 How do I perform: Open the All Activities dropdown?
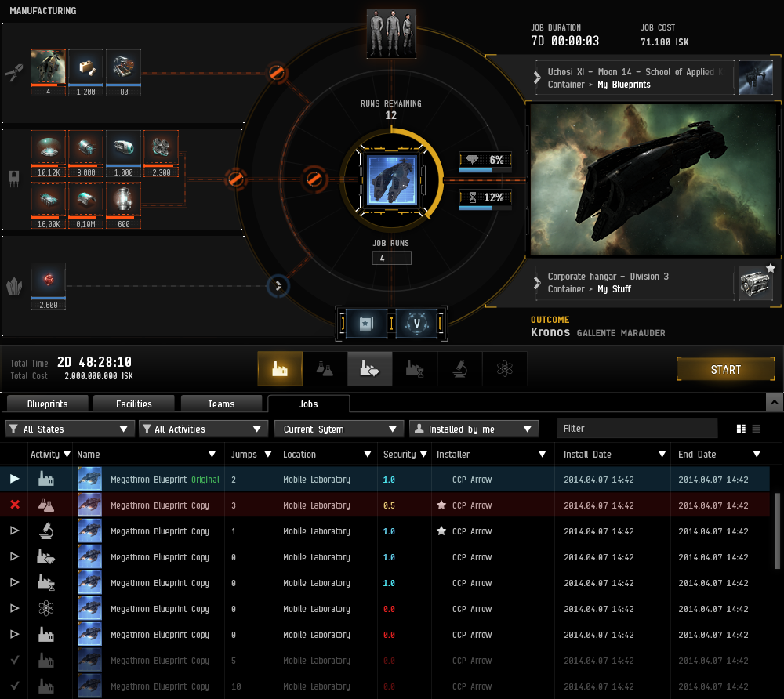pyautogui.click(x=204, y=429)
